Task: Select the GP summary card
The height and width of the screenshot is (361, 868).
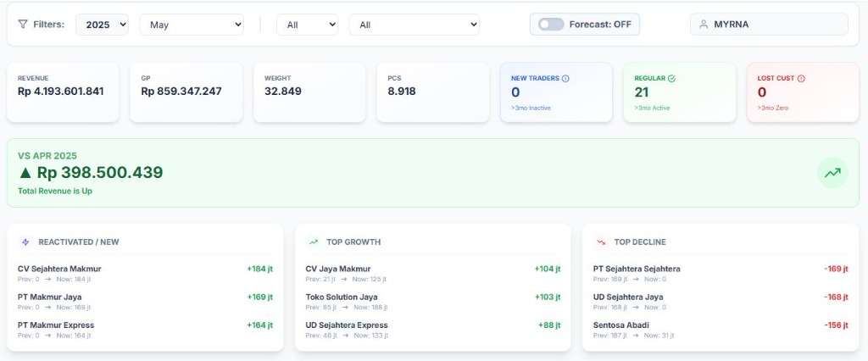Action: click(186, 92)
